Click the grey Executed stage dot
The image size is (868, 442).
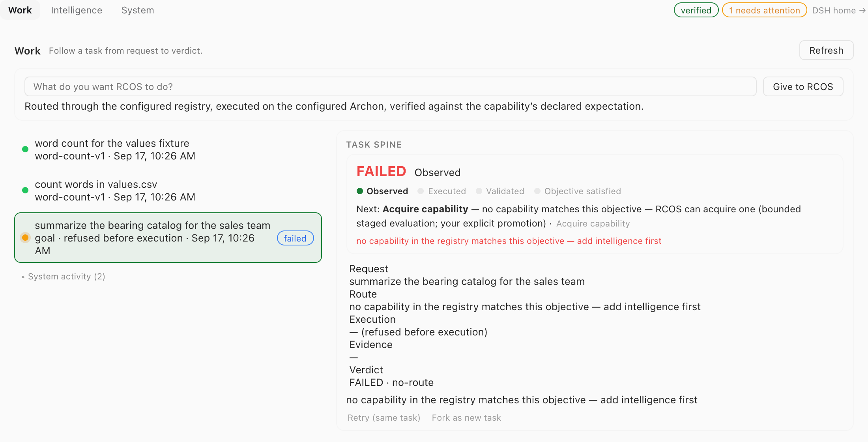(421, 191)
